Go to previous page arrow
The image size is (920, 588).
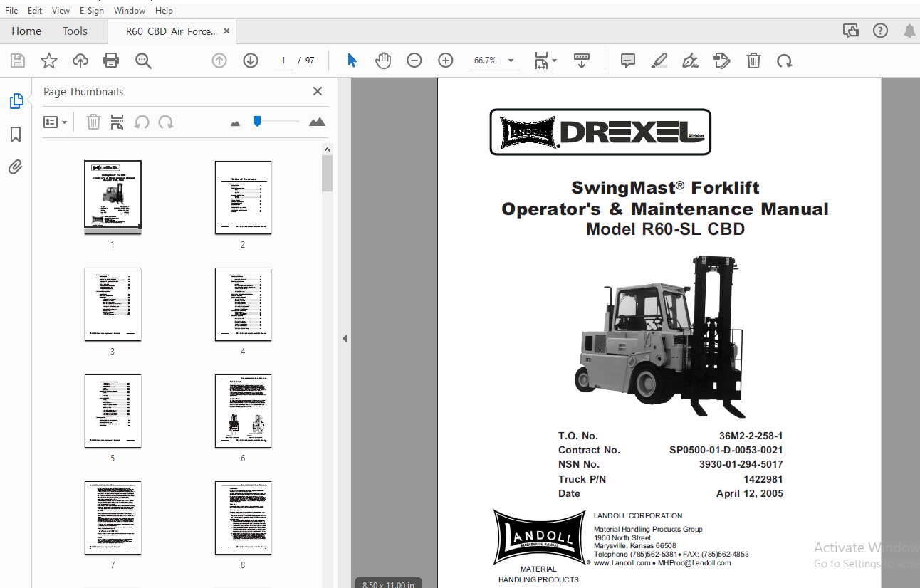coord(219,61)
